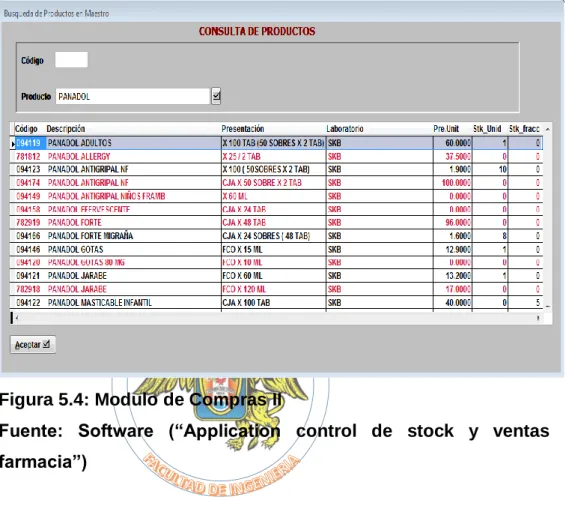Click presentation FCO X 15 ML

point(273,249)
